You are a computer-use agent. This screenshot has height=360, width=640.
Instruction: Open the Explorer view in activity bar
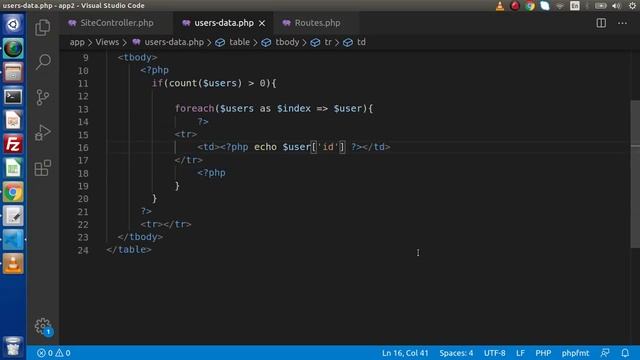pyautogui.click(x=42, y=28)
